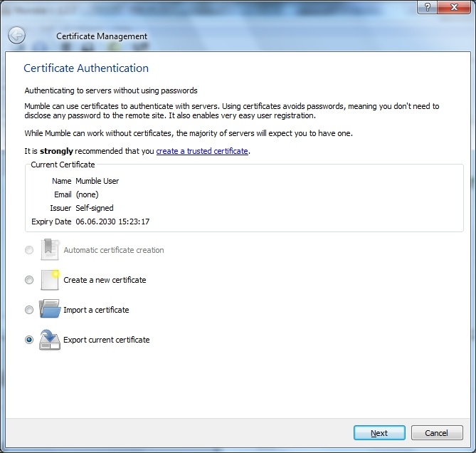Click the 'Import a certificate' label
The width and height of the screenshot is (476, 453).
point(96,310)
